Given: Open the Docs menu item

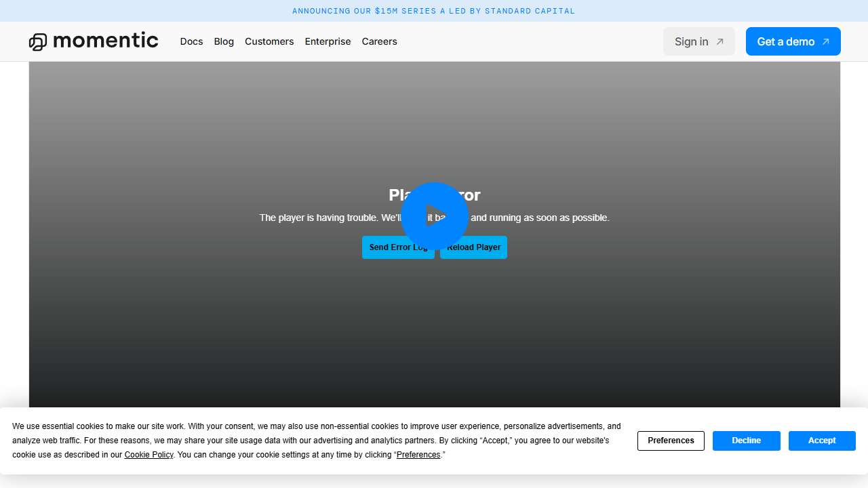Looking at the screenshot, I should [x=191, y=41].
